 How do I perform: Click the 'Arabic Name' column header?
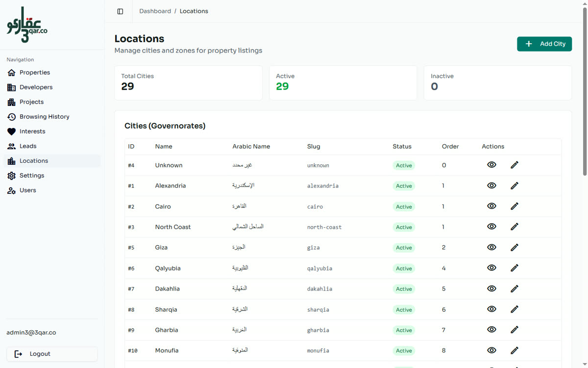pyautogui.click(x=251, y=146)
